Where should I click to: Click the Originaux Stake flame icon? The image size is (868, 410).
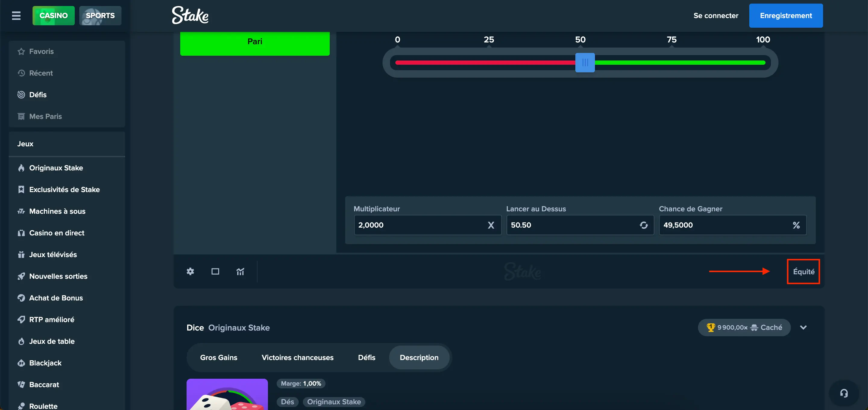click(x=21, y=168)
